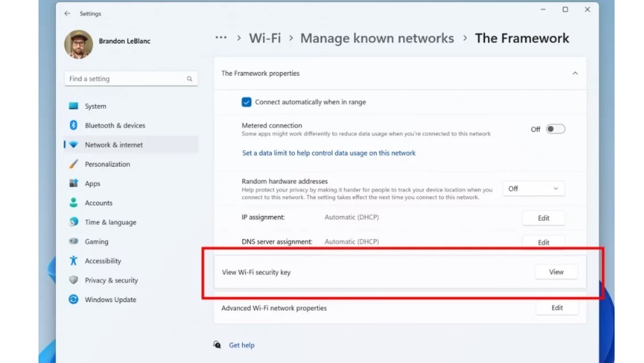Open the data limit settings link
The width and height of the screenshot is (644, 363).
(328, 153)
